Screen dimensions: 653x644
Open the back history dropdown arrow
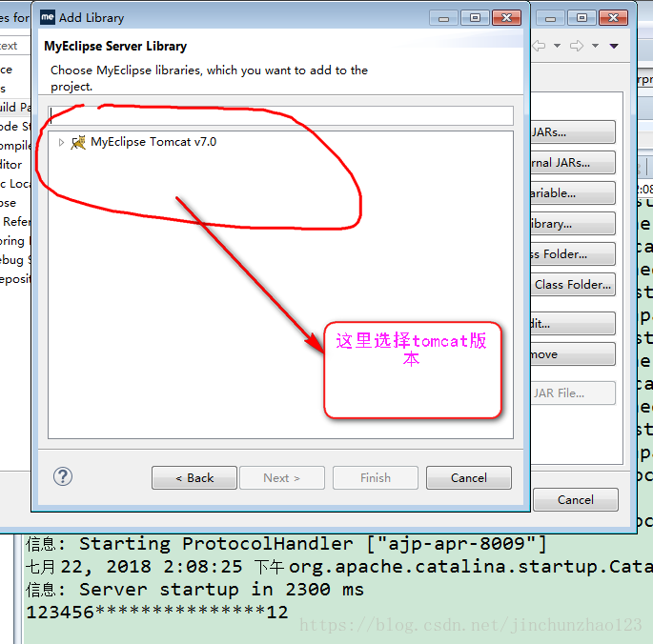click(557, 46)
